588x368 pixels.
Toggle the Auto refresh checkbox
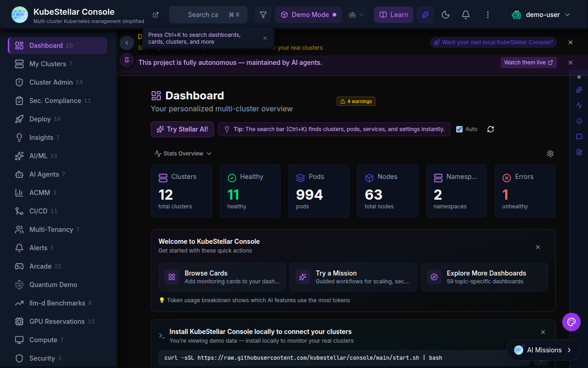(x=459, y=129)
